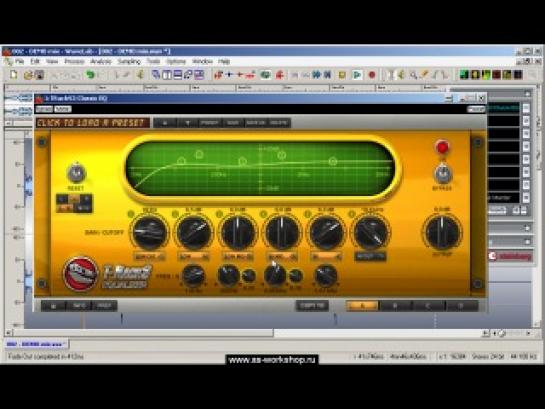The height and width of the screenshot is (409, 545).
Task: Click the DELETE preset button
Action: click(x=278, y=123)
